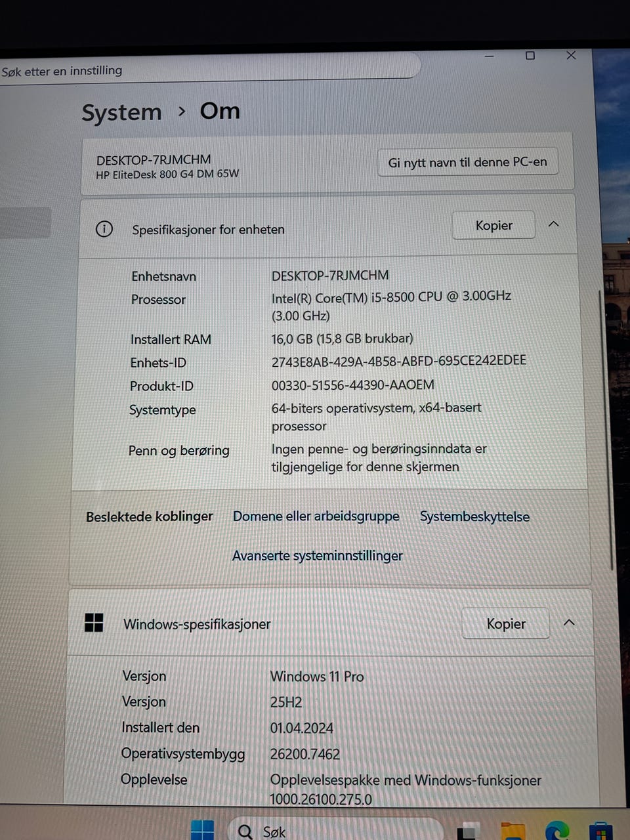Viewport: 630px width, 840px height.
Task: Click the Ingen penne- og berøringsinndata text
Action: (x=379, y=457)
